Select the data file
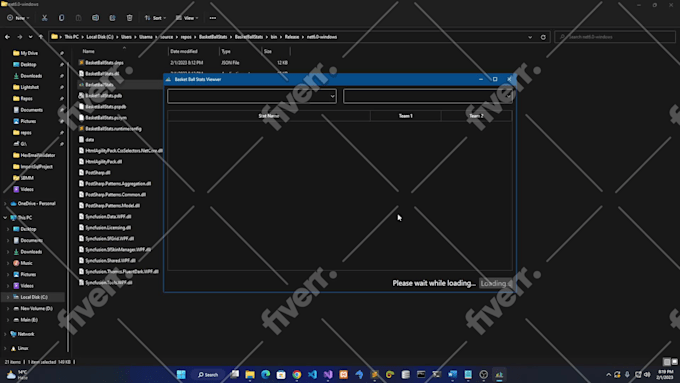The height and width of the screenshot is (383, 680). click(89, 140)
